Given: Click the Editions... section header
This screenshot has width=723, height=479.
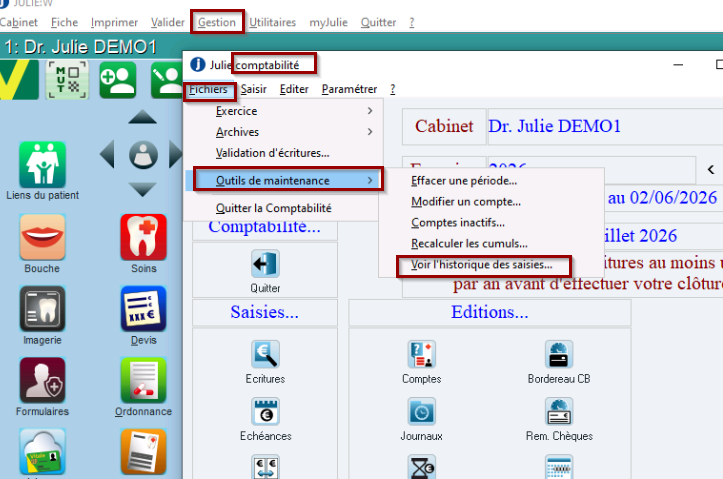Looking at the screenshot, I should click(x=490, y=312).
